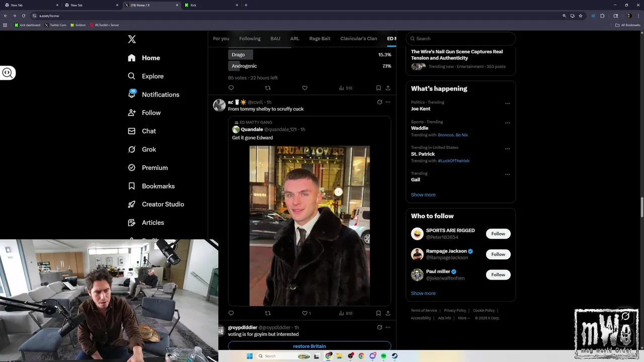This screenshot has width=644, height=362.
Task: Open options for St. Patrick trend
Action: (x=507, y=149)
